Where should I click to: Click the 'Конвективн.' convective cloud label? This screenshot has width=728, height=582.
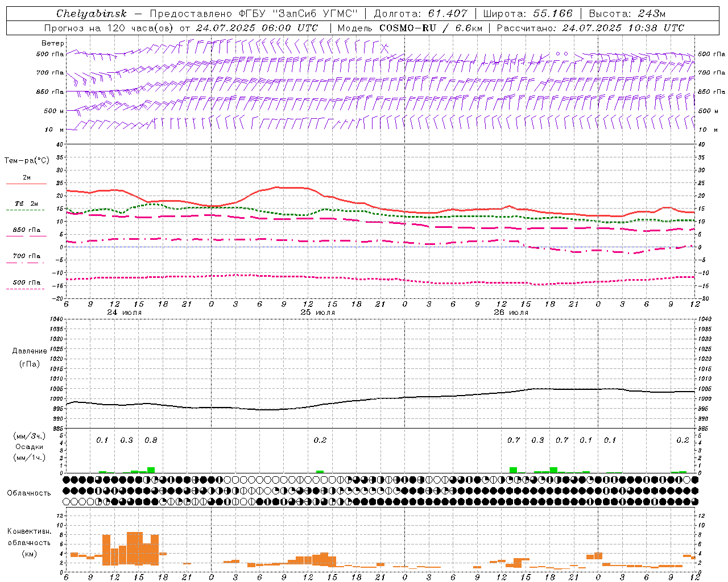point(30,531)
